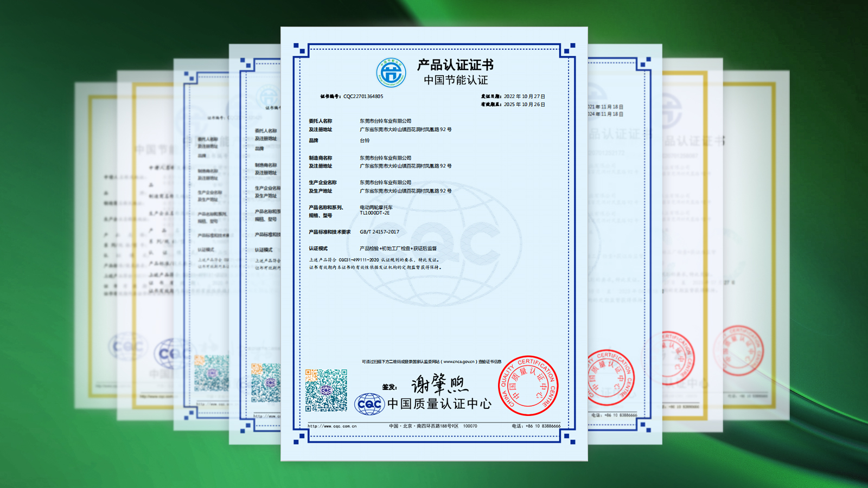Viewport: 868px width, 488px height.
Task: Click the red seal on the first certificate behind on the right
Action: coord(610,377)
